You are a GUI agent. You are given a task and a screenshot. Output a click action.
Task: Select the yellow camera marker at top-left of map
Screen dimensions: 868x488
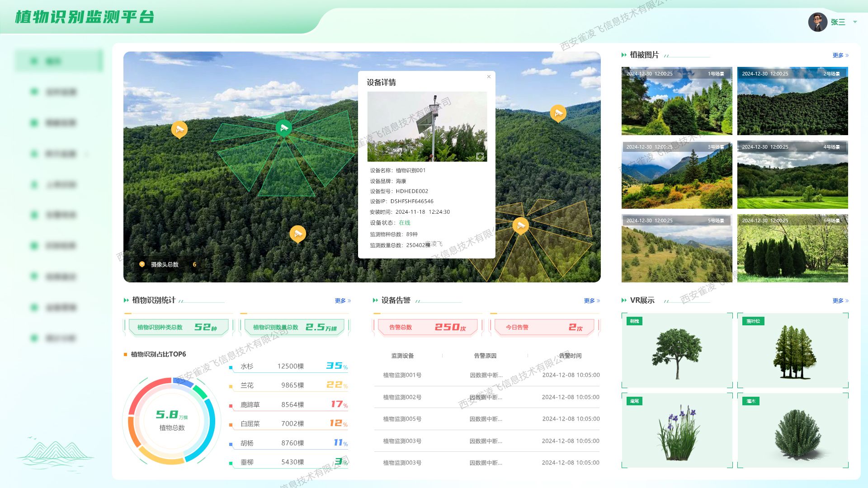pos(179,129)
